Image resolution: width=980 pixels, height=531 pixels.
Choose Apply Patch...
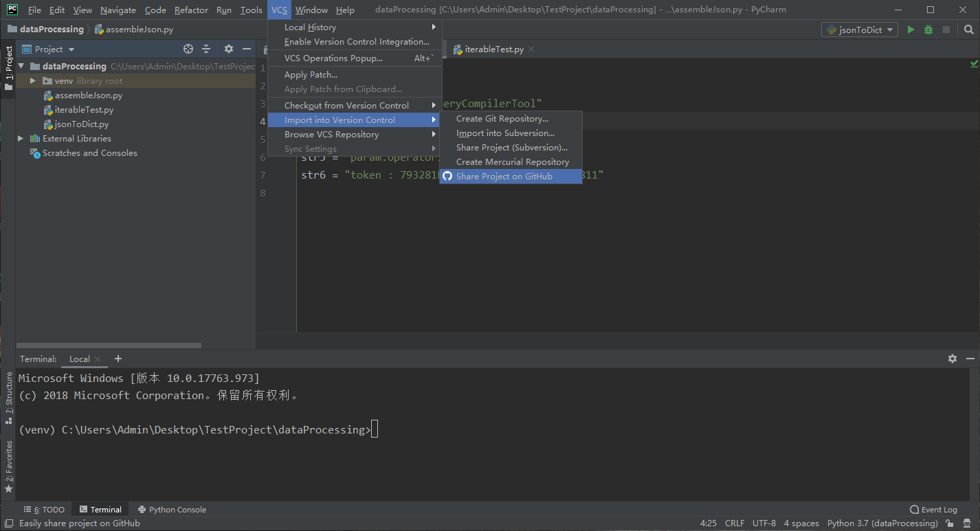[355, 74]
